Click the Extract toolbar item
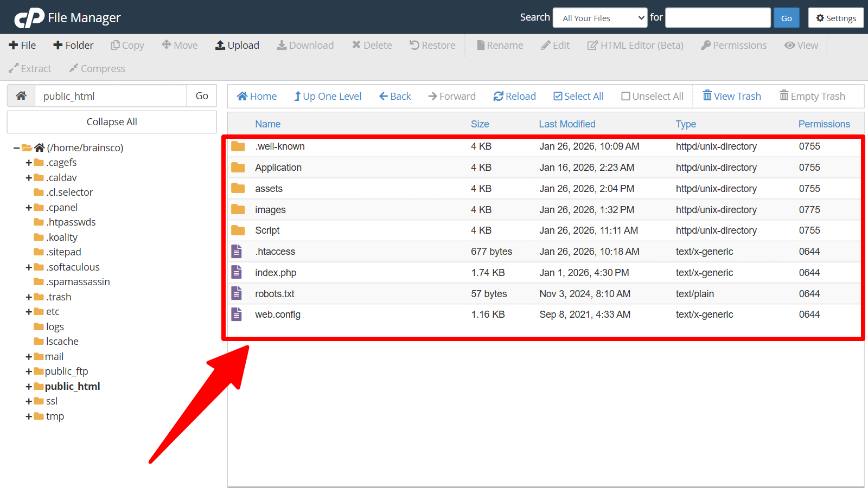868x488 pixels. pyautogui.click(x=30, y=69)
